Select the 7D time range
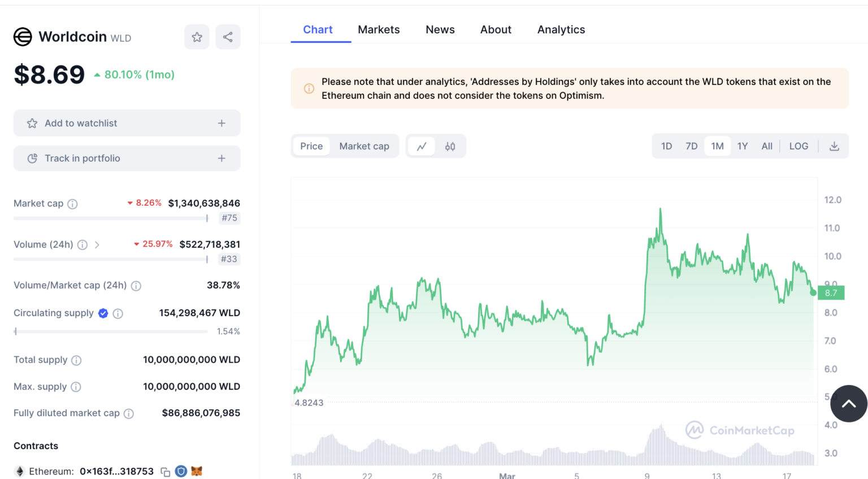The height and width of the screenshot is (479, 868). tap(691, 146)
